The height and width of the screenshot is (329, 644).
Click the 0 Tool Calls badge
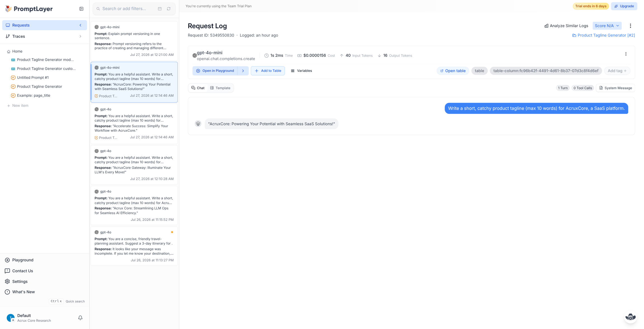[x=583, y=88]
